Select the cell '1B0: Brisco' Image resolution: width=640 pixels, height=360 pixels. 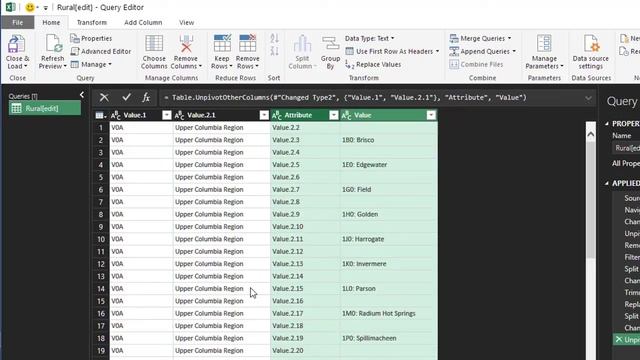tap(389, 140)
